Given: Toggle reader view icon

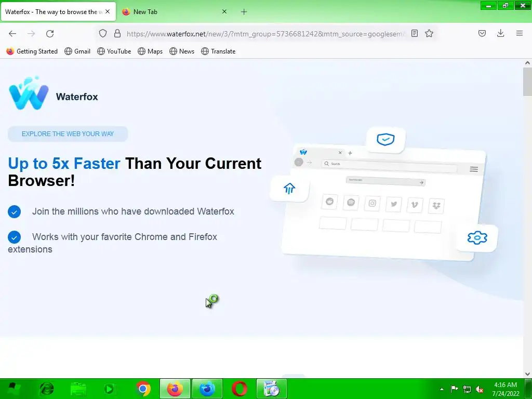Looking at the screenshot, I should 414,33.
